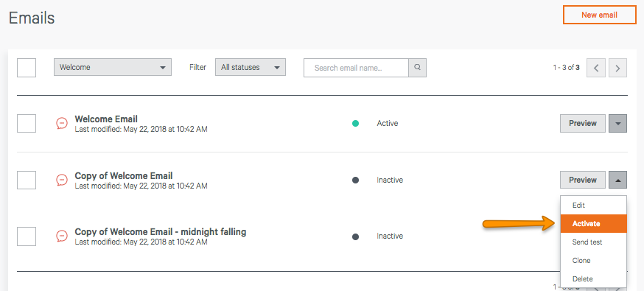Click the chat icon beside Copy of Welcome Email
This screenshot has width=644, height=291.
62,180
